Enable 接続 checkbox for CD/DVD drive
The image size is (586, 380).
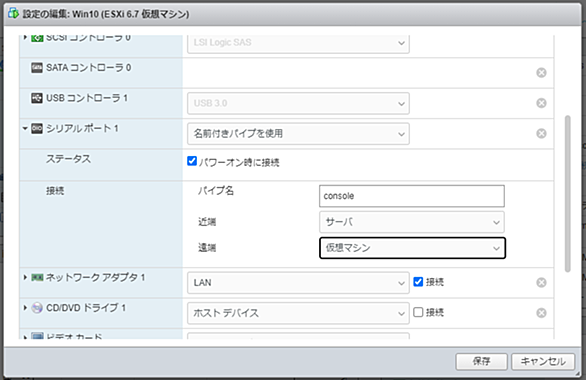click(418, 312)
